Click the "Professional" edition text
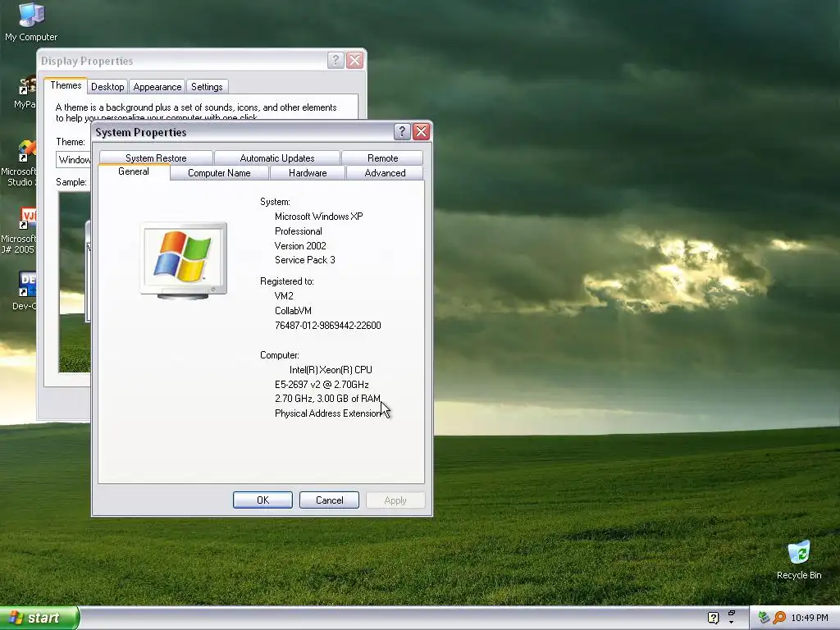 click(299, 231)
